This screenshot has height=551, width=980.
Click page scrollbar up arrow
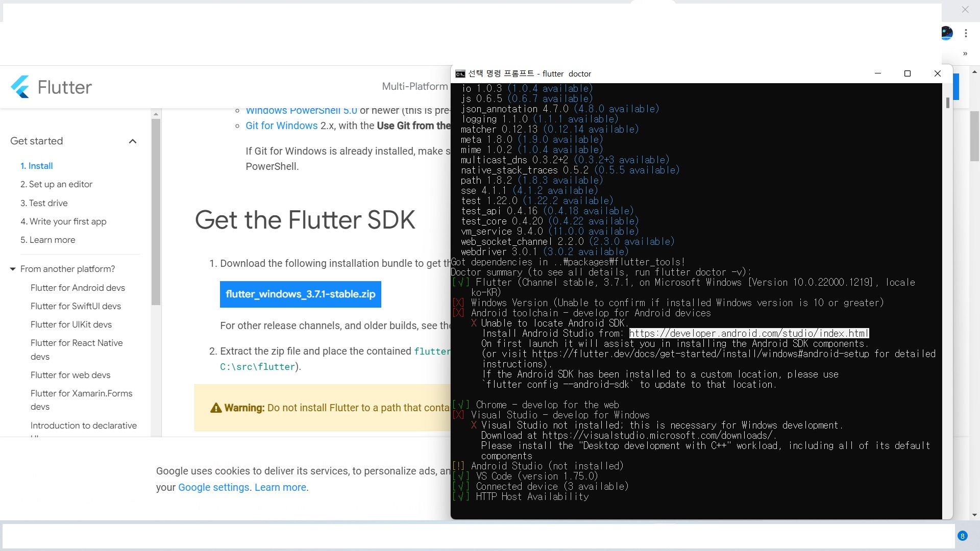974,72
